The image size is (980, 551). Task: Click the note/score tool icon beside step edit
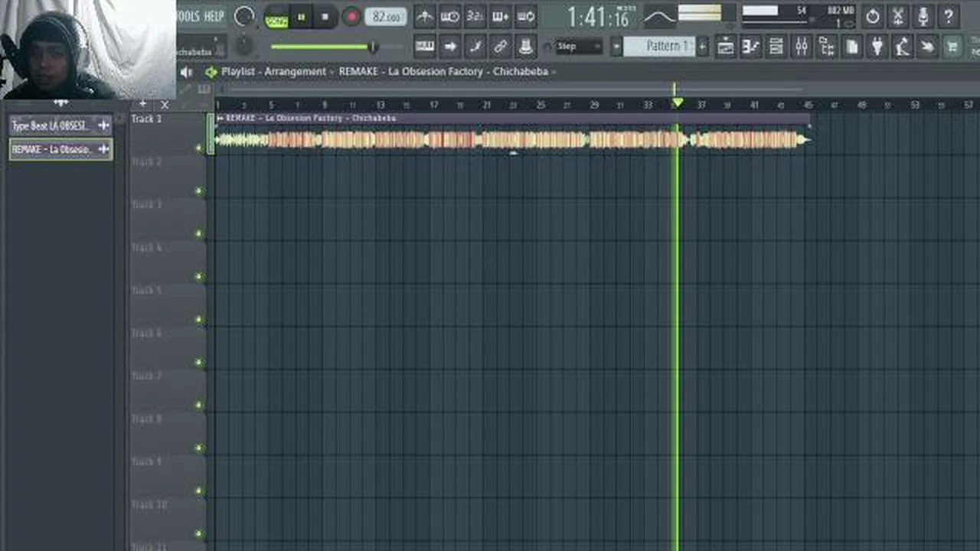[x=475, y=46]
